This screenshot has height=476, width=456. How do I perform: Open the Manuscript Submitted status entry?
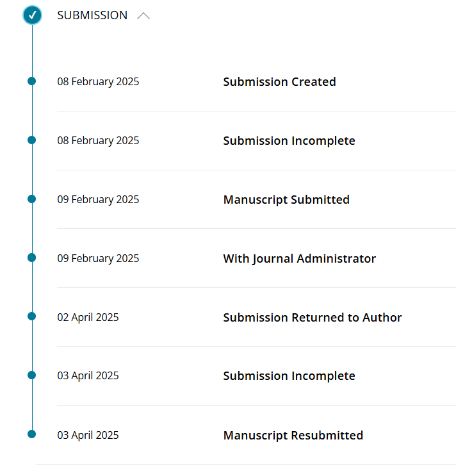[286, 199]
